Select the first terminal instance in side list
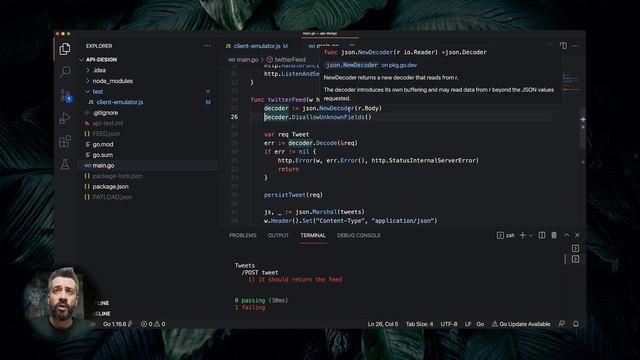640x360 pixels. (575, 248)
